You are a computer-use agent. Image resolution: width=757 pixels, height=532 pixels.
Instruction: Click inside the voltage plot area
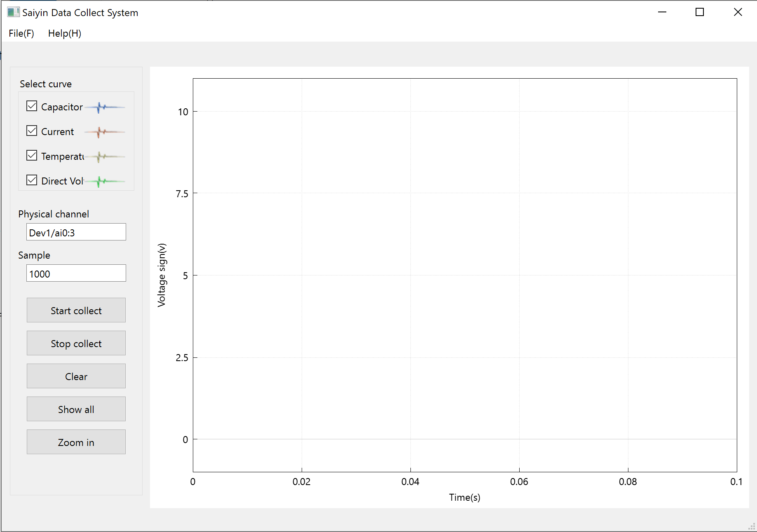click(x=464, y=275)
